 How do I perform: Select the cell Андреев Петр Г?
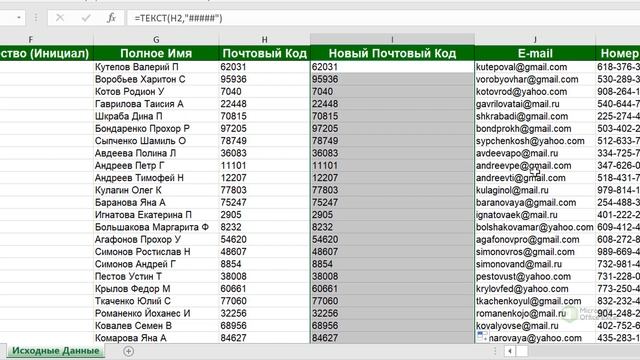[156, 165]
